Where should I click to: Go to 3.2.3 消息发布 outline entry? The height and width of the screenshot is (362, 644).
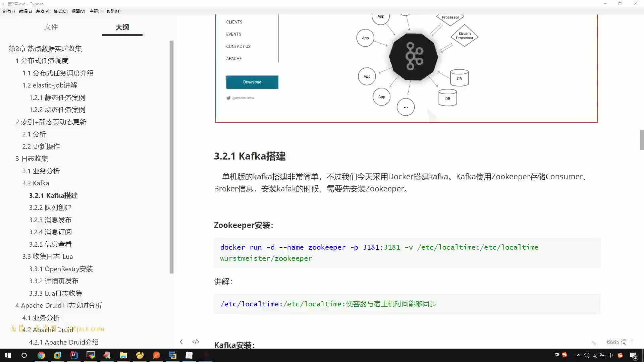50,220
